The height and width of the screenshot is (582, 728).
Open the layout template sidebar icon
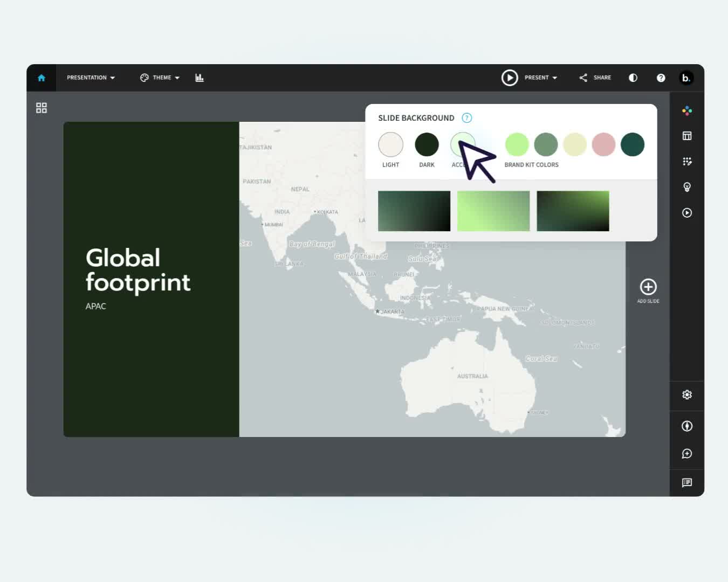click(x=687, y=136)
